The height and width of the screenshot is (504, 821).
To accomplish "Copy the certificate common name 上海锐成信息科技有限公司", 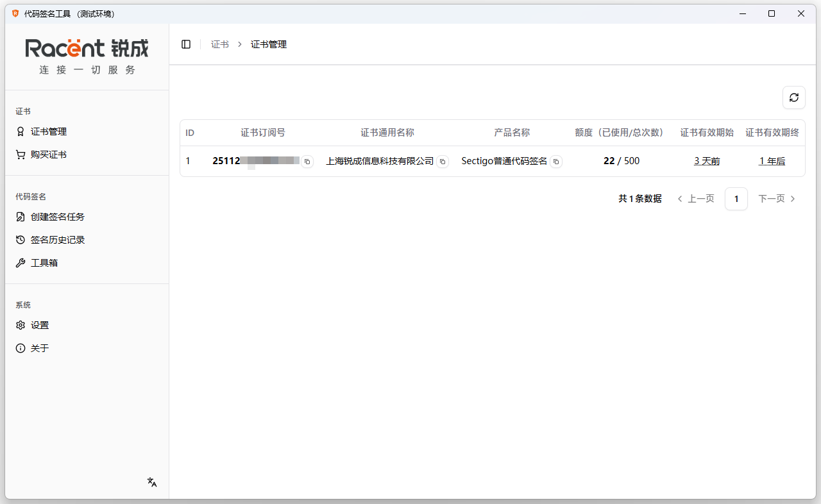I will point(442,162).
